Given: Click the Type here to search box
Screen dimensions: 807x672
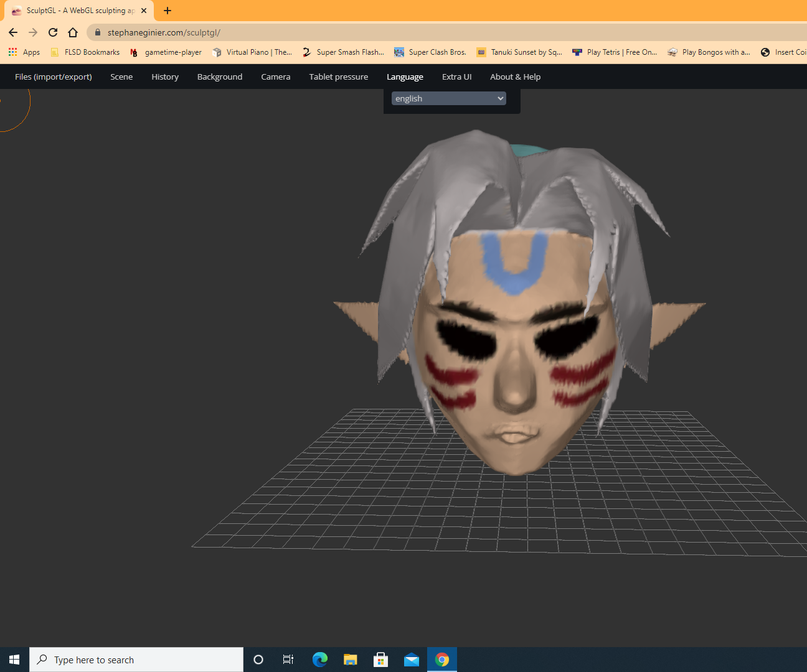Looking at the screenshot, I should (x=136, y=659).
